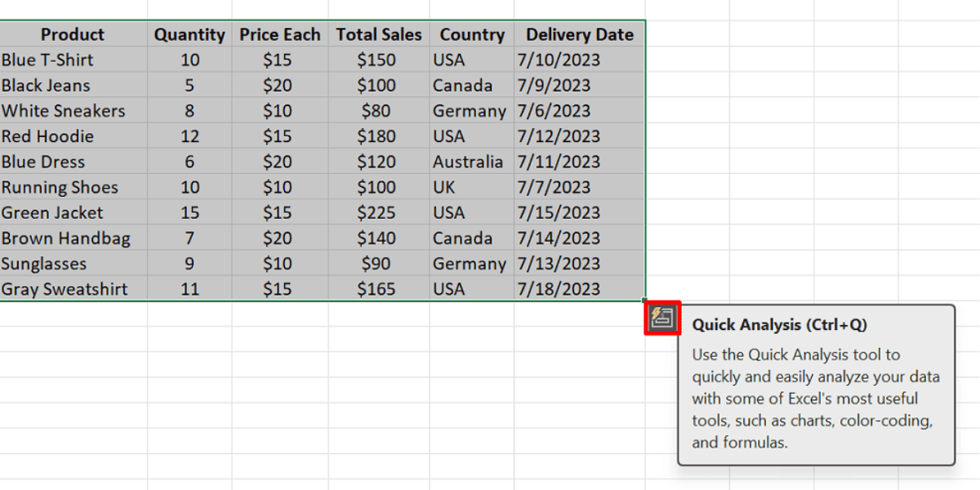
Task: Select the Delivery Date header cell
Action: 579,34
